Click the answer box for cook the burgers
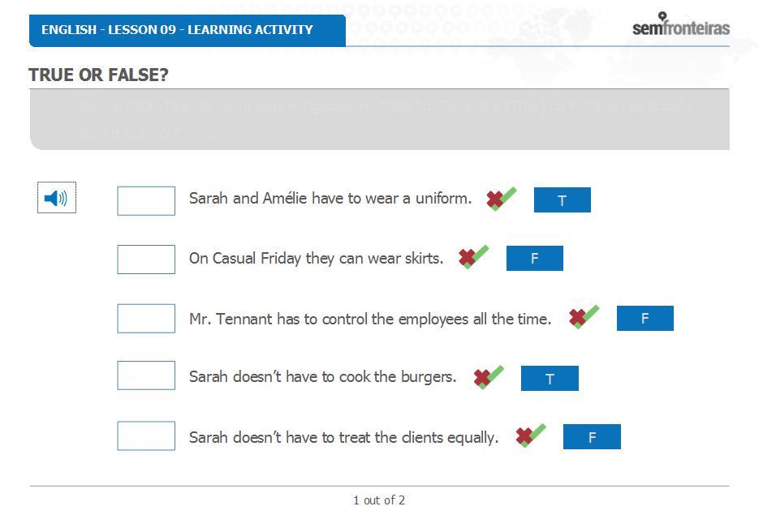The height and width of the screenshot is (532, 763). pos(146,375)
